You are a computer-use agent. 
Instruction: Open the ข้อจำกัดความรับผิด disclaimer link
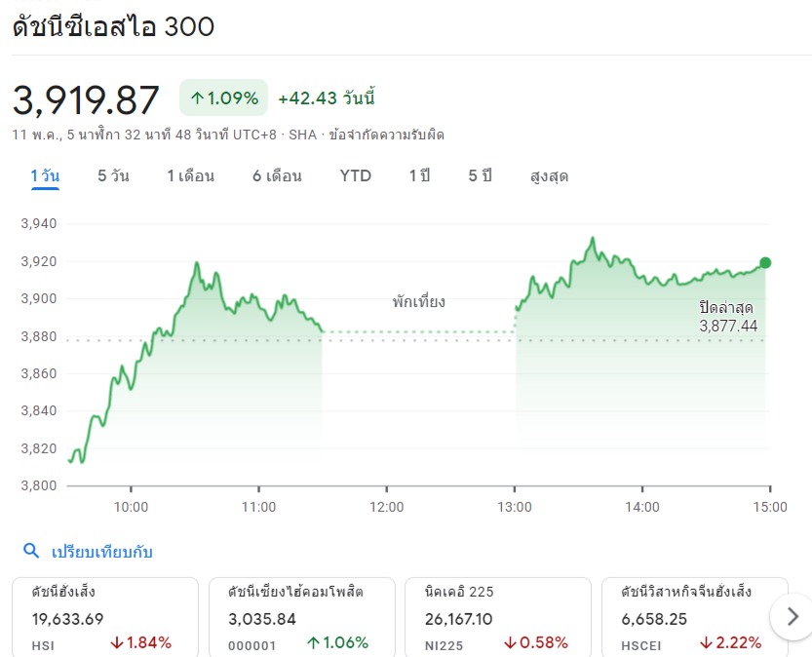point(386,135)
